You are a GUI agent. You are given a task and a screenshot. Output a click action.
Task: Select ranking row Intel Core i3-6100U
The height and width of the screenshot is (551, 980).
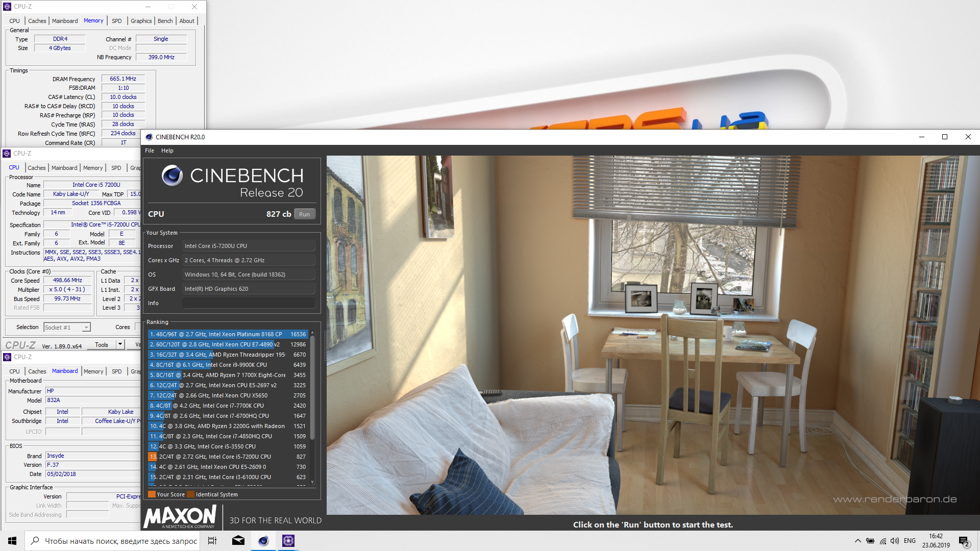point(228,477)
